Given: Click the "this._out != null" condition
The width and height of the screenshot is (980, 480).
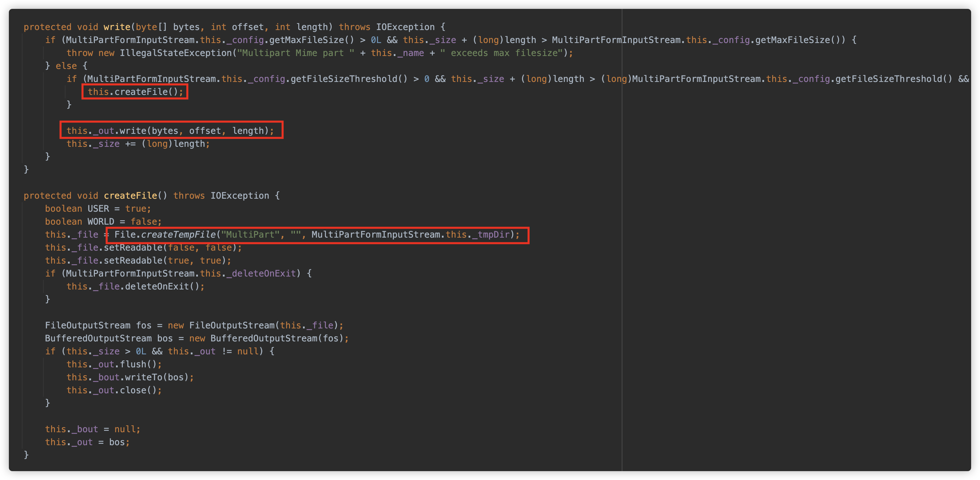Looking at the screenshot, I should [x=213, y=351].
